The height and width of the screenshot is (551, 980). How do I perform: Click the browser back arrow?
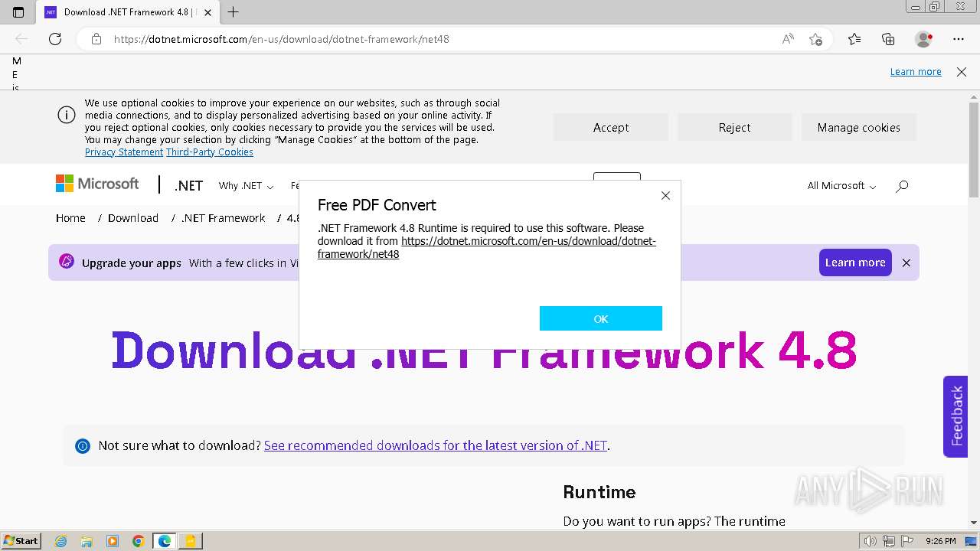[x=21, y=39]
